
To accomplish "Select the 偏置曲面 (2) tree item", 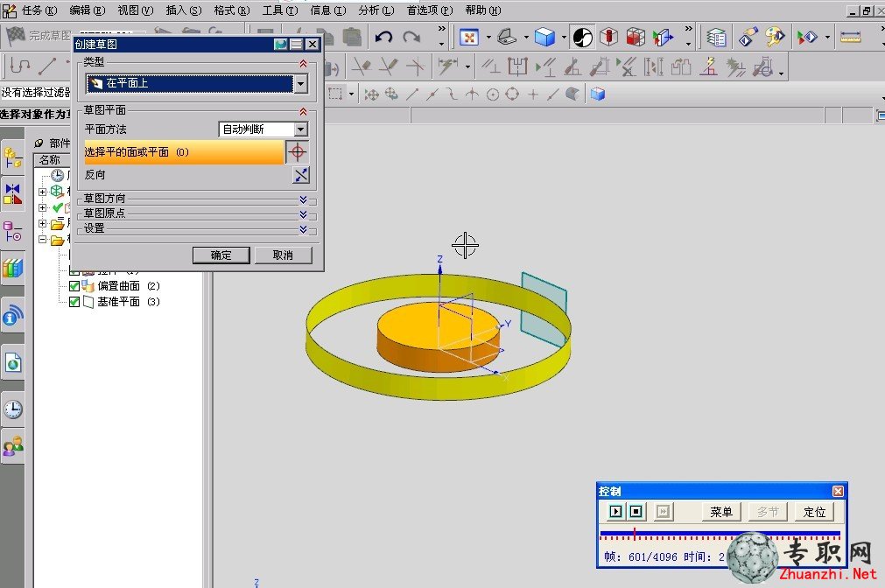I will (x=129, y=286).
